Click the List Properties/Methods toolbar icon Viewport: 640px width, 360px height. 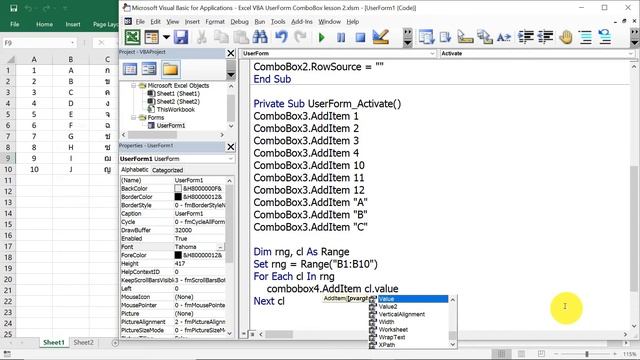(x=426, y=37)
